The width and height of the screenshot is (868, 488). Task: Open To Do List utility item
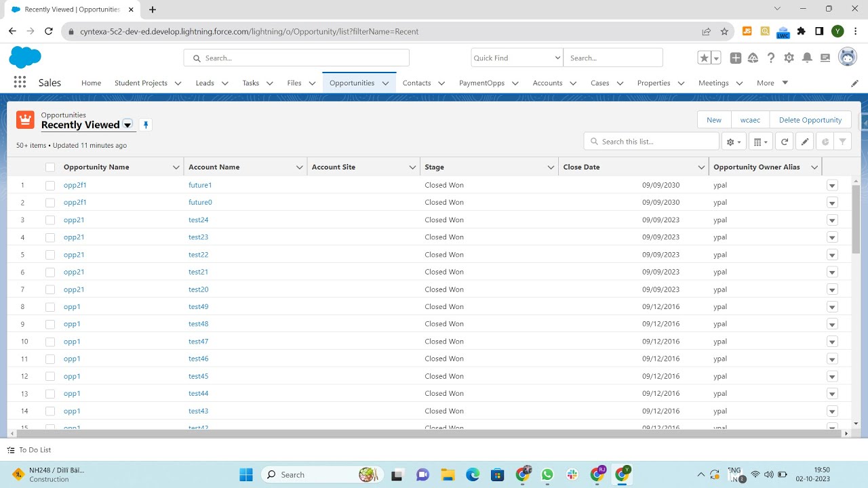click(29, 450)
